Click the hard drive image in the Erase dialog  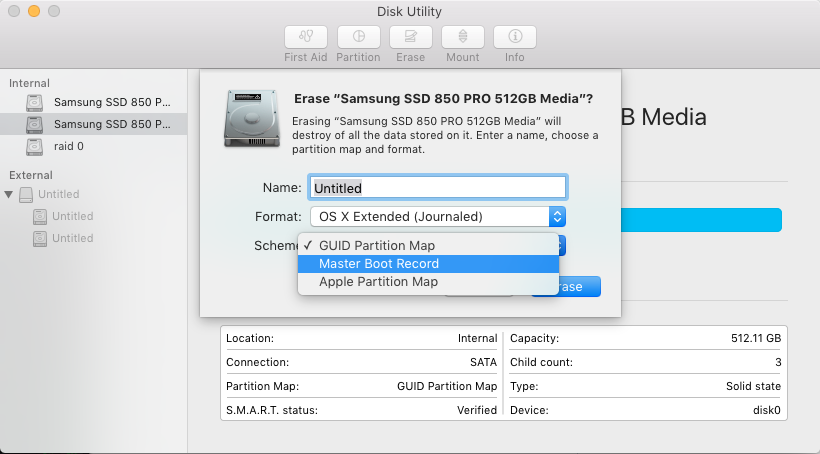pyautogui.click(x=252, y=119)
